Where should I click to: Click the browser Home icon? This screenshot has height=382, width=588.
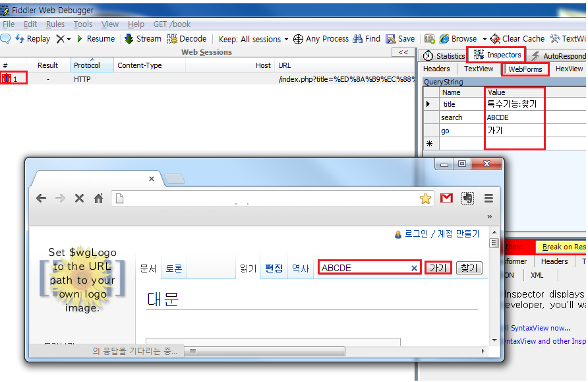99,198
